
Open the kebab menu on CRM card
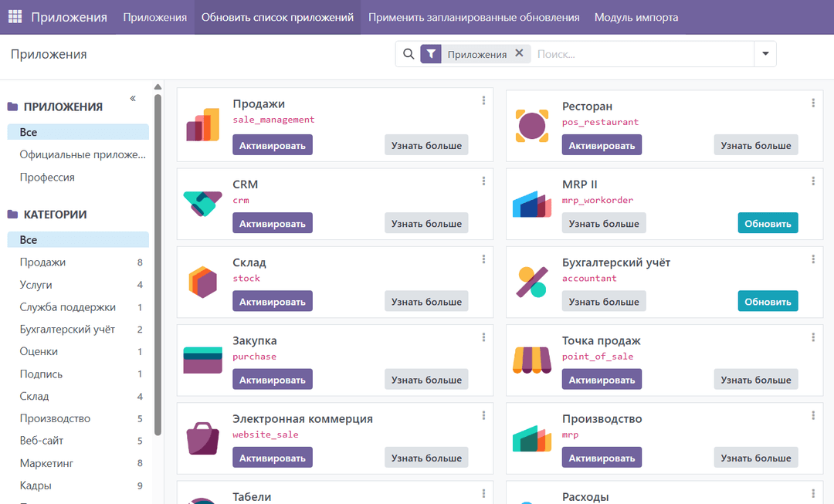tap(483, 181)
